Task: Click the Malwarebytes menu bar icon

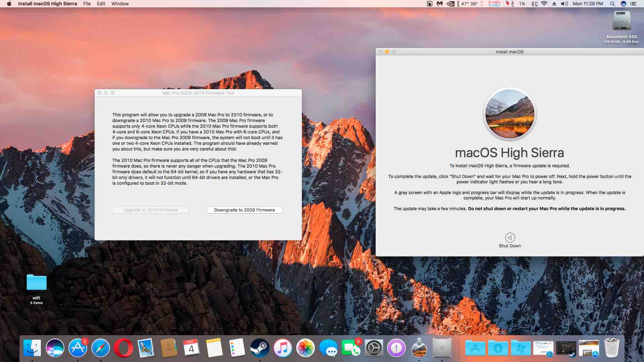Action: tap(440, 4)
